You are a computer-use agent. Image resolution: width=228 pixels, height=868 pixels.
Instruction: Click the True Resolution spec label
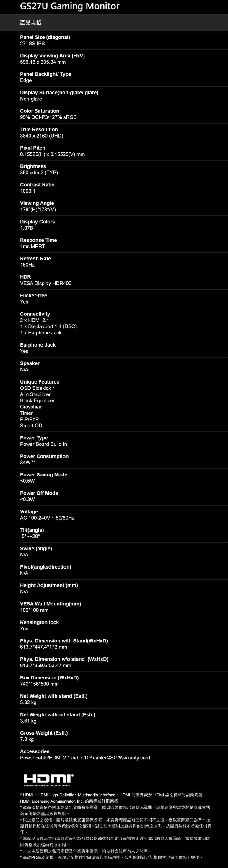point(39,129)
